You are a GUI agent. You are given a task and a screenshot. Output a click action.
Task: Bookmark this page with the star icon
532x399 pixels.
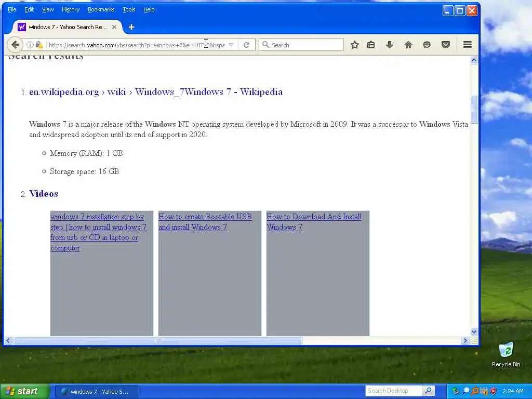(354, 45)
